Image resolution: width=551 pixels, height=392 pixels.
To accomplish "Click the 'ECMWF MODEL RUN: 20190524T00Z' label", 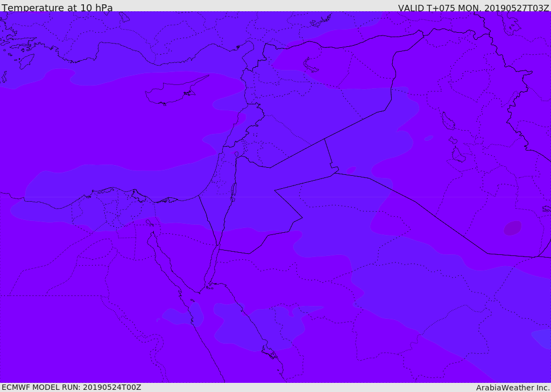I will tap(72, 387).
